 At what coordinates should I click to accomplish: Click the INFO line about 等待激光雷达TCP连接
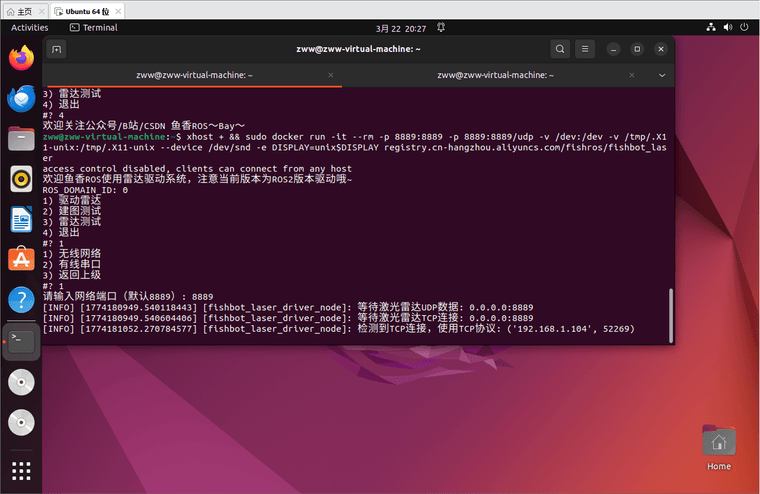(288, 318)
